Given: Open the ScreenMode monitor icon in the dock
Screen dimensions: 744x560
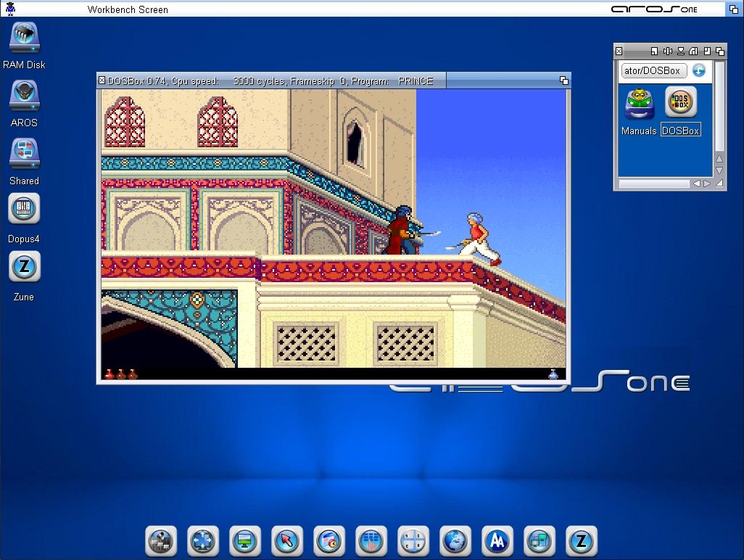Looking at the screenshot, I should click(x=245, y=541).
